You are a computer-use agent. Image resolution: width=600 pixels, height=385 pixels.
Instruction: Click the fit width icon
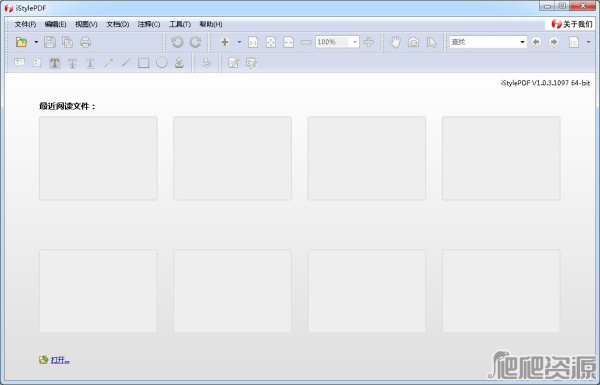[x=289, y=42]
